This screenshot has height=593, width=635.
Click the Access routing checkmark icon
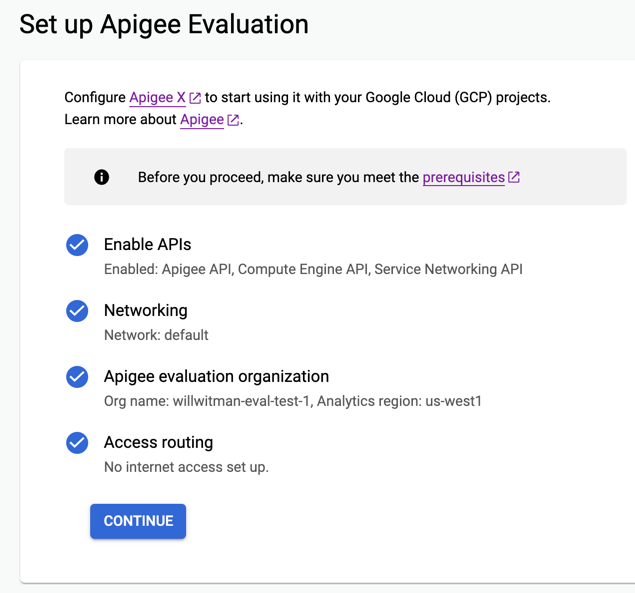tap(77, 443)
